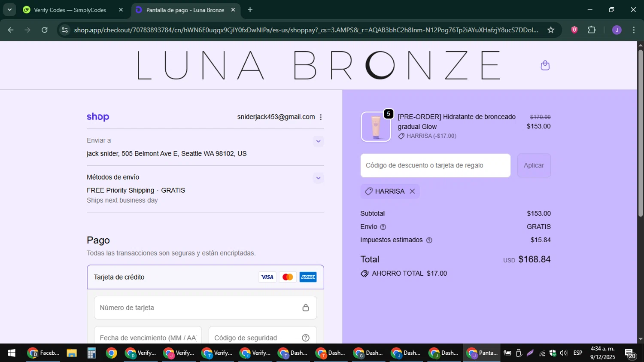Switch to the Verify Codes SimplyCodes tab

click(x=70, y=10)
